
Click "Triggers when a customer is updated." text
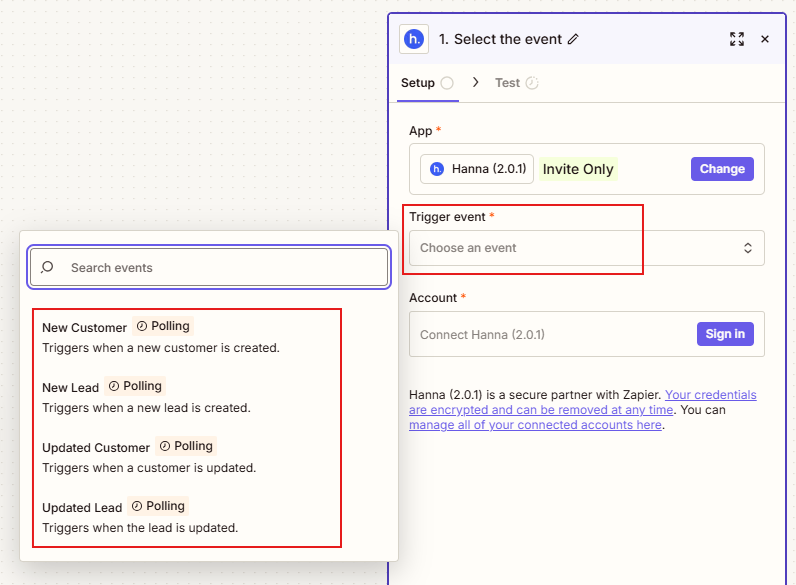(x=149, y=468)
